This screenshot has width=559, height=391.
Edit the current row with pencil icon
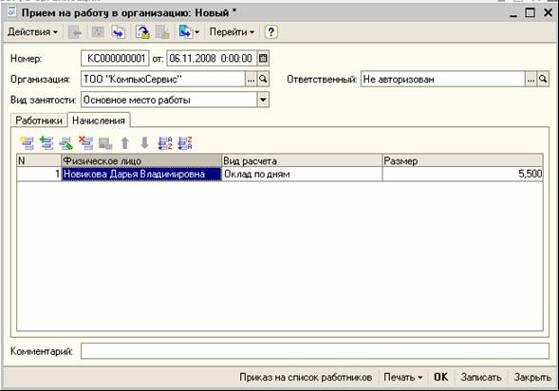[66, 143]
